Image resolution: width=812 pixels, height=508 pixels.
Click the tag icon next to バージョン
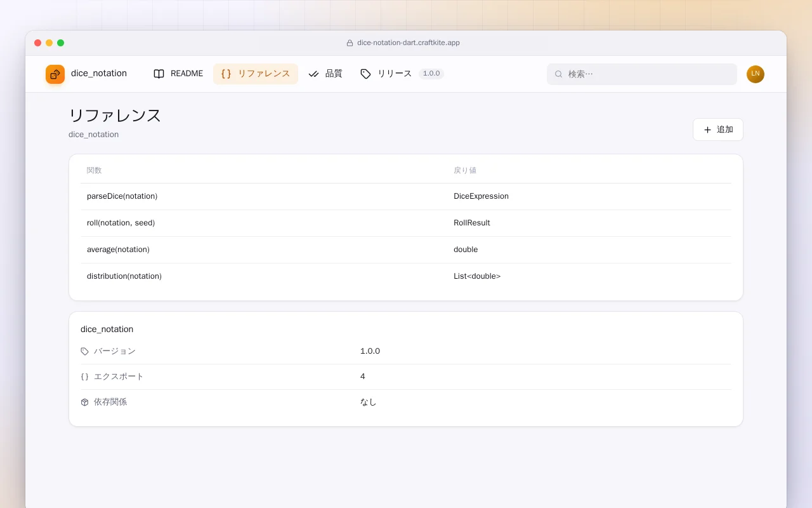(85, 351)
